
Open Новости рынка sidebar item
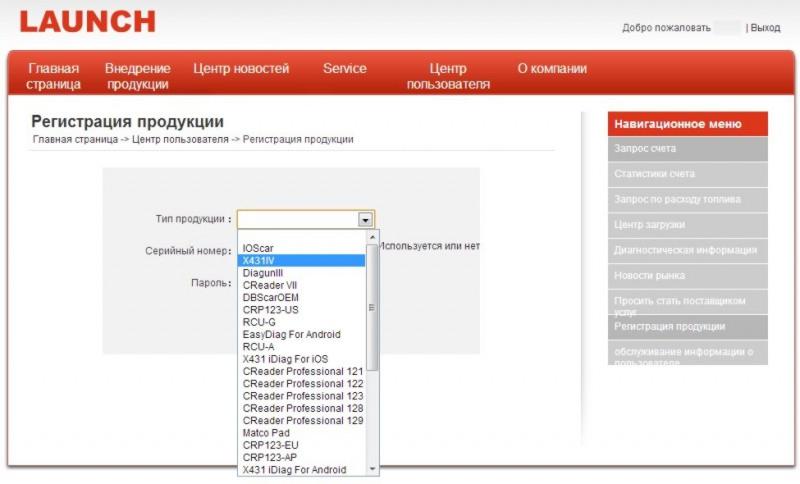688,276
